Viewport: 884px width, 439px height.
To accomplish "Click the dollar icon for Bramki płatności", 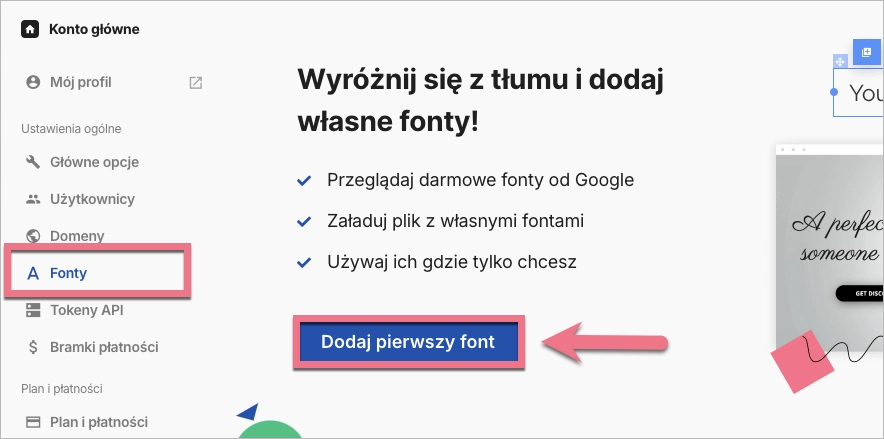I will (x=33, y=347).
